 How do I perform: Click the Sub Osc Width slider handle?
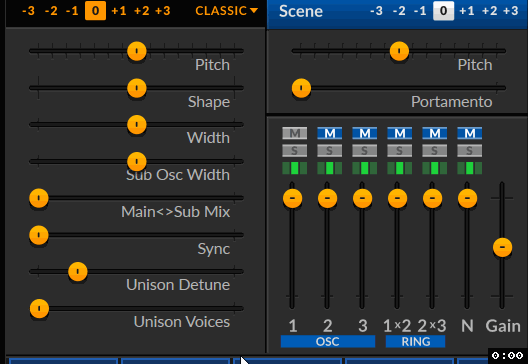pos(137,161)
